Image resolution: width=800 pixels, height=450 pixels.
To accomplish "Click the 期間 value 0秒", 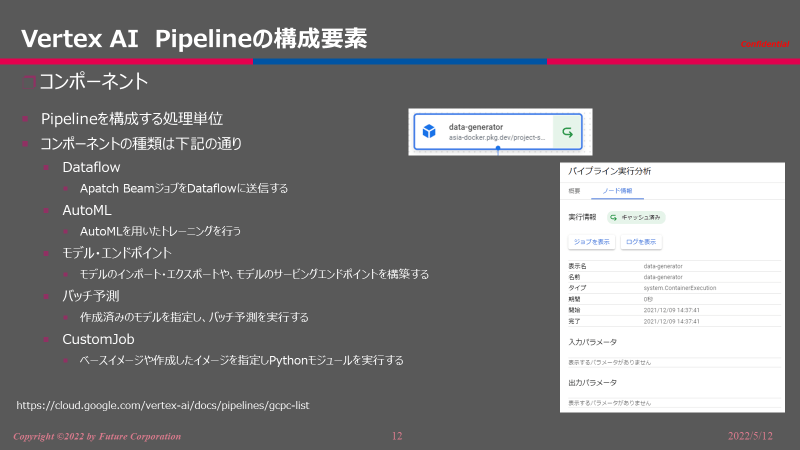I will coord(648,299).
